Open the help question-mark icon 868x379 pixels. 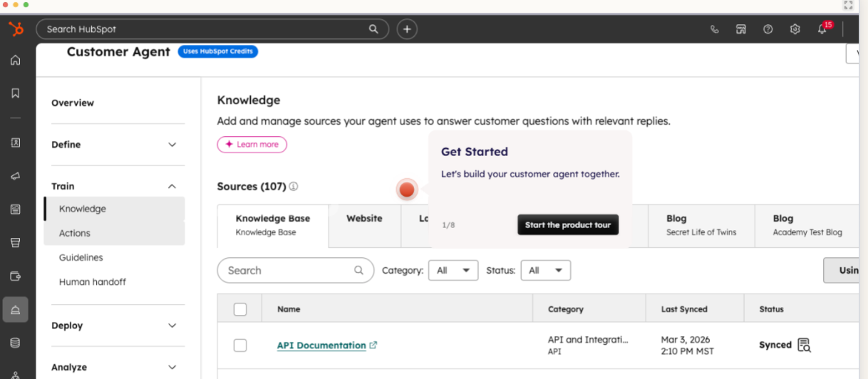coord(768,29)
